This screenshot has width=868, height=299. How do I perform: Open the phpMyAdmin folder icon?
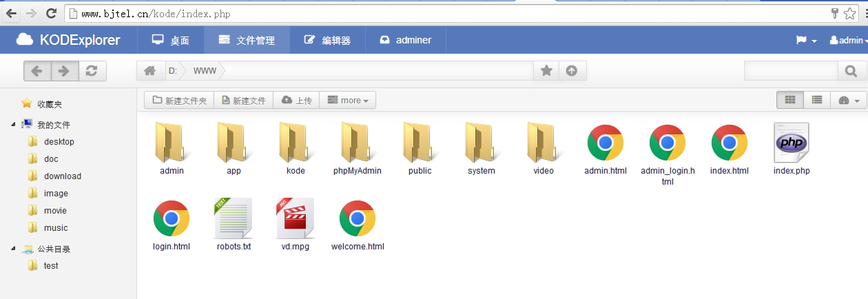click(x=357, y=143)
